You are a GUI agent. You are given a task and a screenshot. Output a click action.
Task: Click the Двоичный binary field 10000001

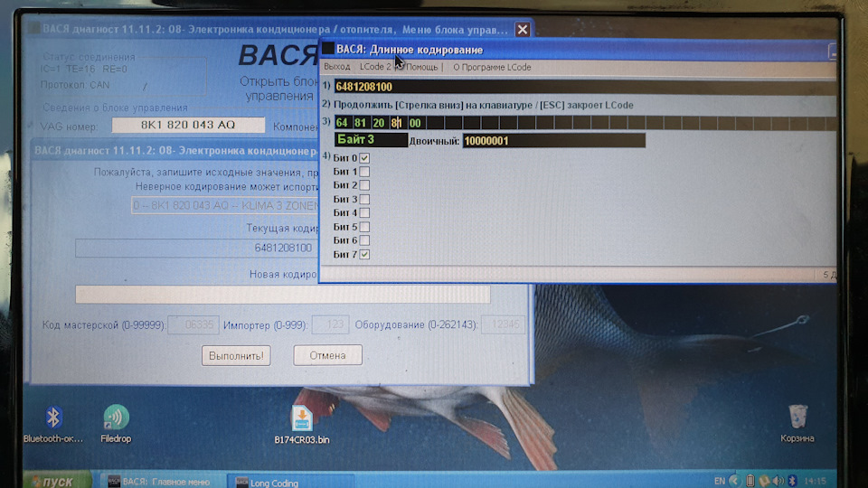(x=554, y=141)
